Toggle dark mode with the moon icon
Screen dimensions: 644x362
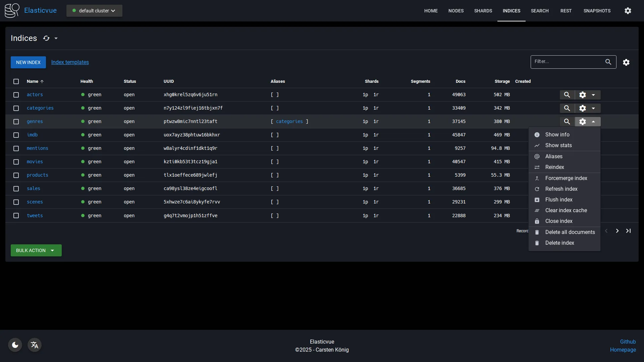14,345
